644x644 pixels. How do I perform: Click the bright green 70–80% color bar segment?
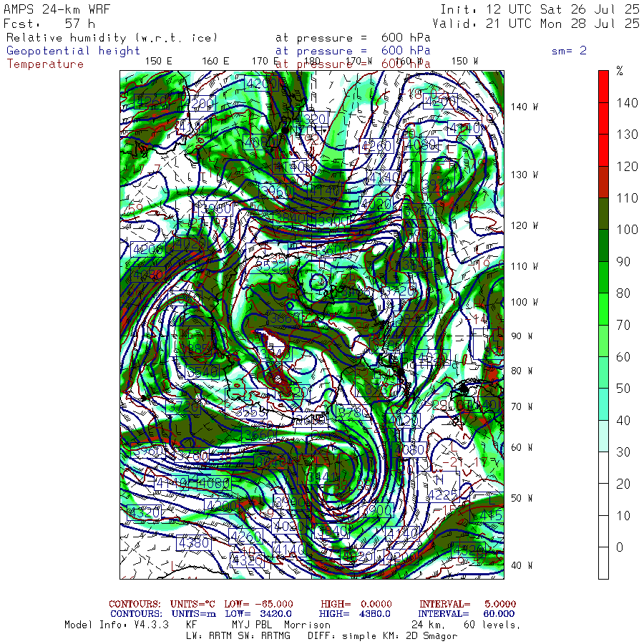(x=603, y=309)
